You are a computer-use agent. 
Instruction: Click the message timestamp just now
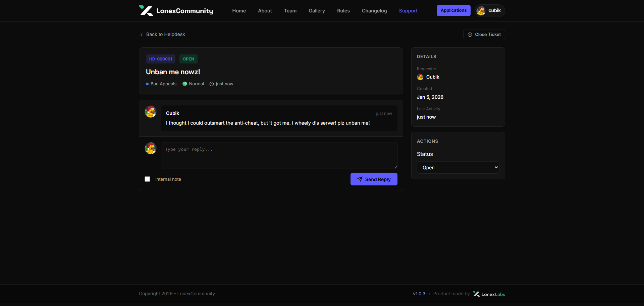point(384,114)
